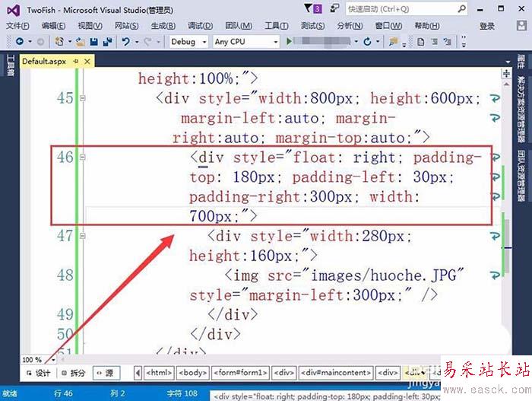Open the notifications flag icon in title bar
The width and height of the screenshot is (532, 401).
pos(308,8)
